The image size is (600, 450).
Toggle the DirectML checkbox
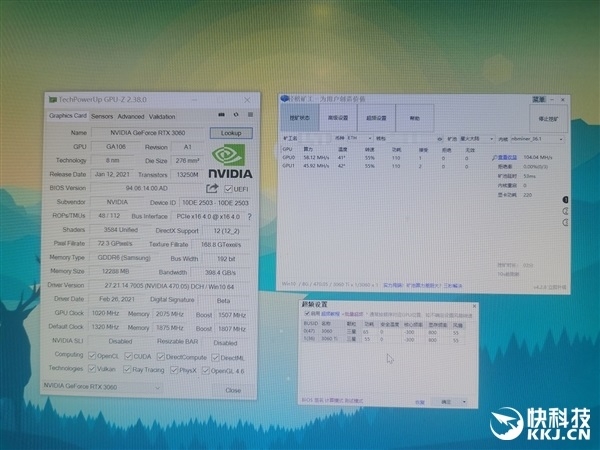point(215,357)
